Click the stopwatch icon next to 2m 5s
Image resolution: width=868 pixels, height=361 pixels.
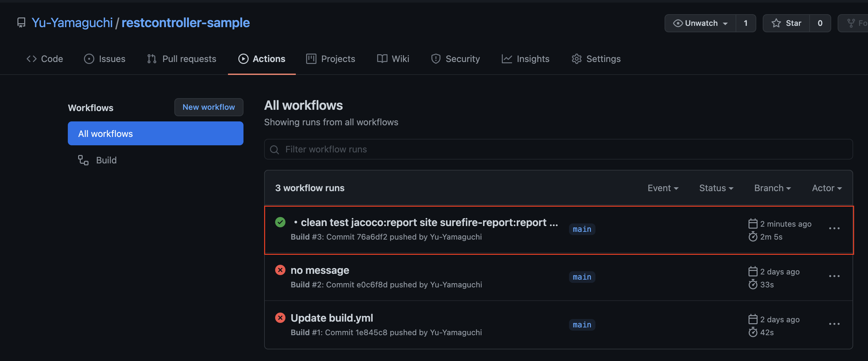[753, 237]
